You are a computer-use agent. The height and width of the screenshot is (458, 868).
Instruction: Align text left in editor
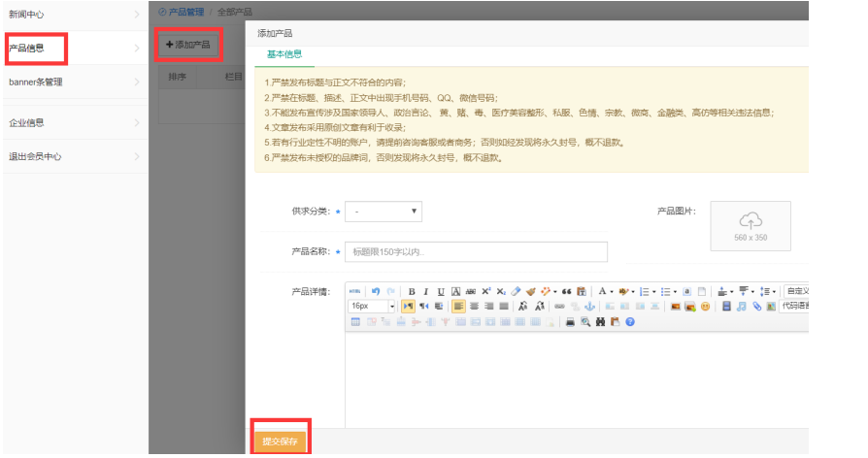458,306
